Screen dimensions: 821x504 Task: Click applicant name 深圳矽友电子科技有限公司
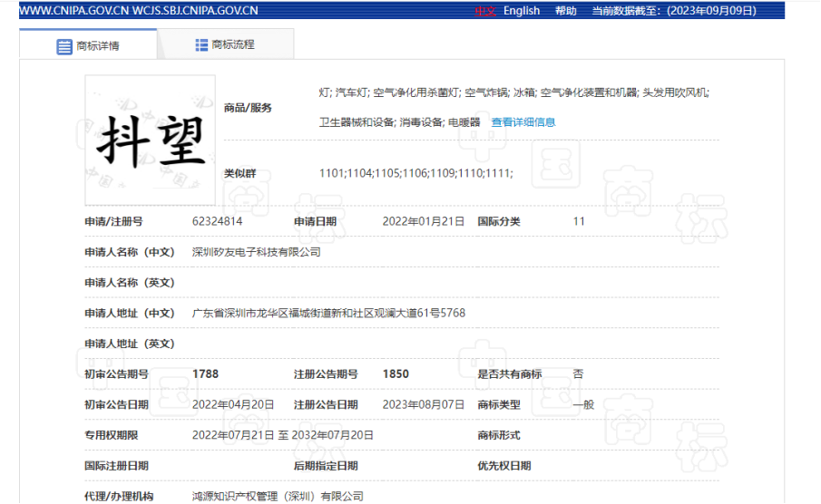[x=257, y=252]
